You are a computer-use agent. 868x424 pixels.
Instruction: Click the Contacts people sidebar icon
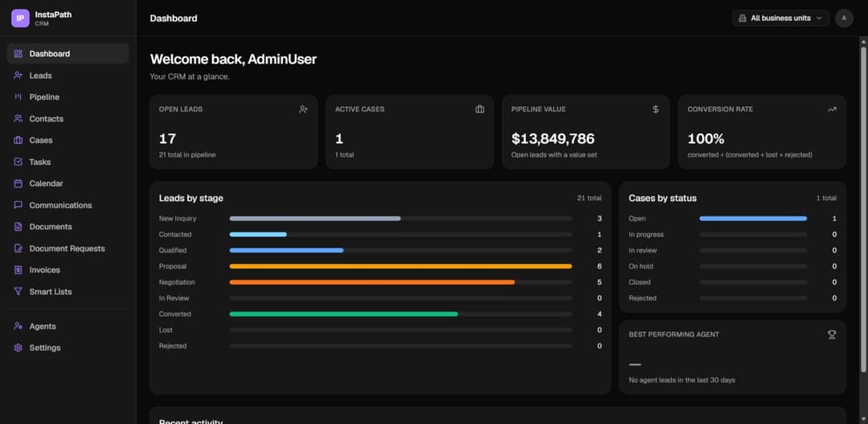point(18,118)
